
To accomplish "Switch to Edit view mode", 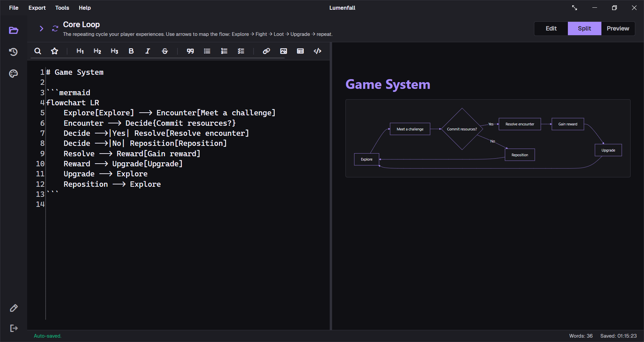I will [551, 28].
